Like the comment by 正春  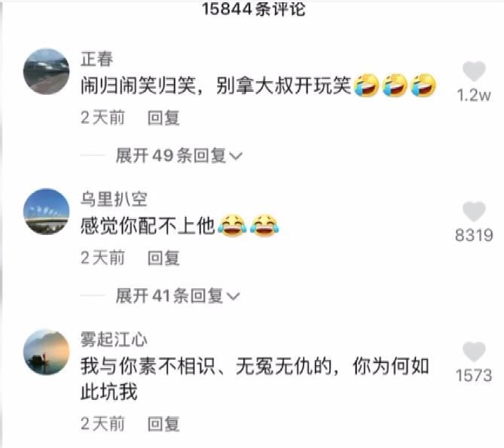coord(474,71)
